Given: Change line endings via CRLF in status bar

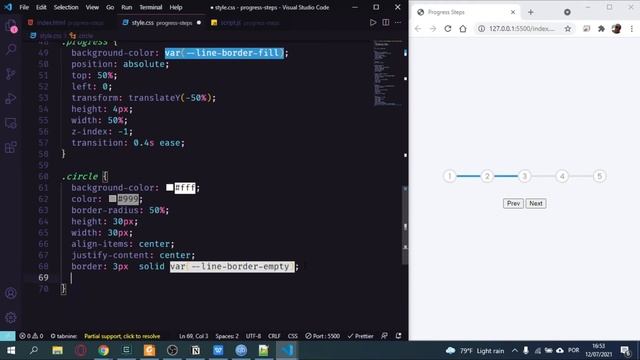Looking at the screenshot, I should [x=274, y=336].
